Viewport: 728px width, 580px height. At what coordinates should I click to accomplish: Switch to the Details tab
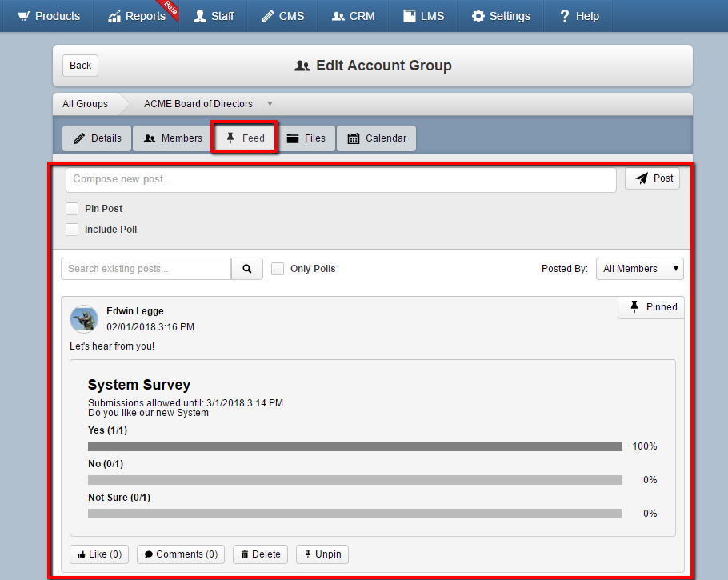97,138
